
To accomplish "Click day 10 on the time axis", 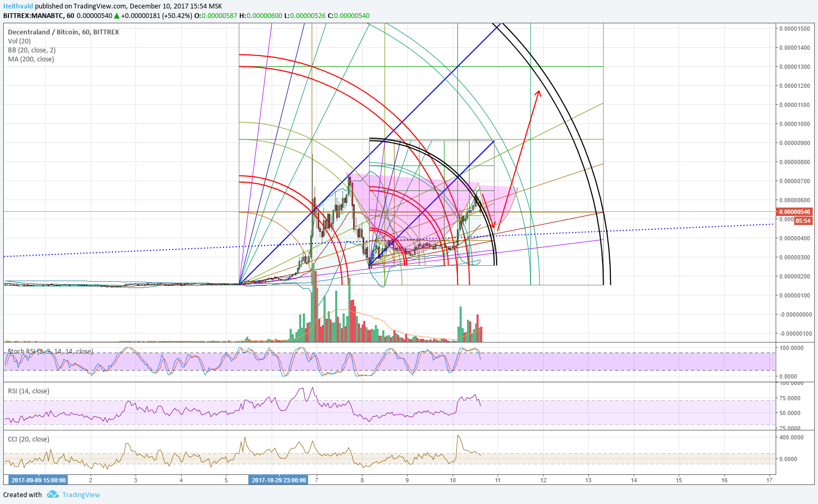I will point(453,480).
